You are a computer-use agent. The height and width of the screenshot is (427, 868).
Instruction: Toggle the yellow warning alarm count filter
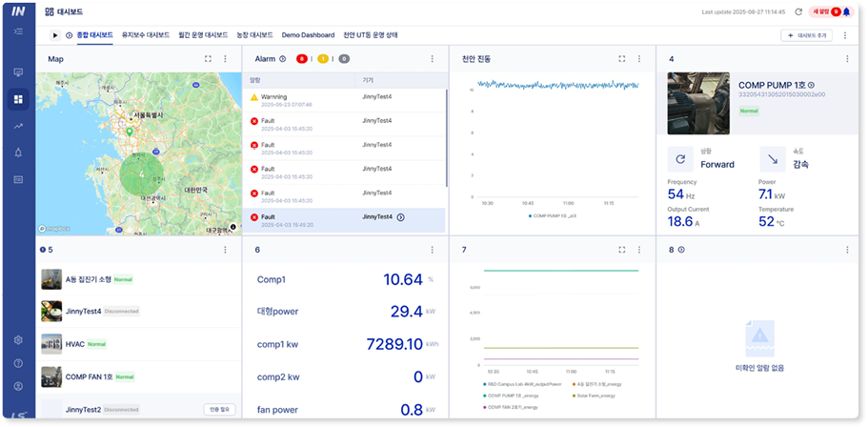click(x=323, y=59)
